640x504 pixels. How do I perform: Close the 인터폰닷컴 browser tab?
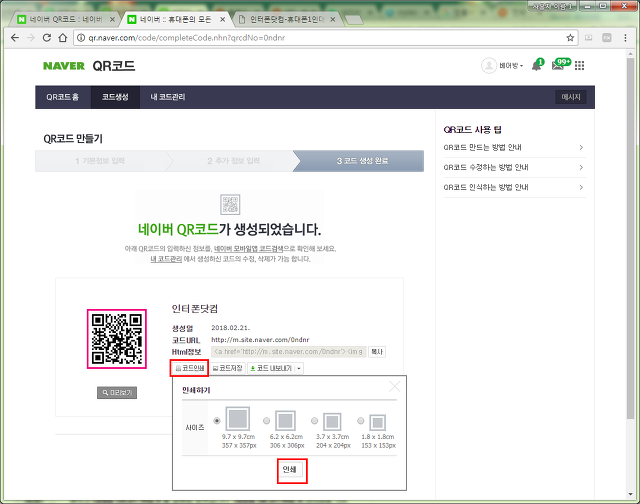[333, 19]
